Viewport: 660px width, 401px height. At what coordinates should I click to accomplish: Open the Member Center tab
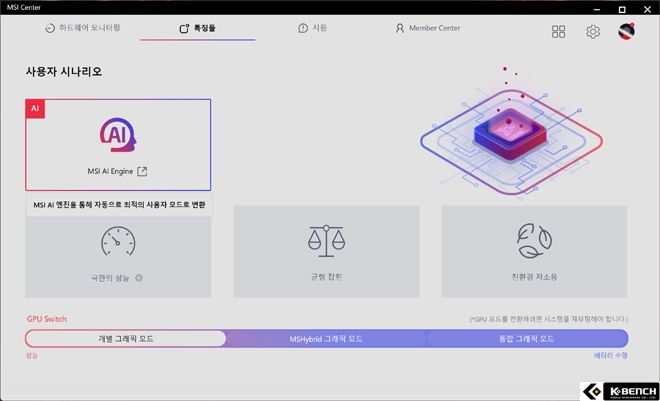(428, 28)
